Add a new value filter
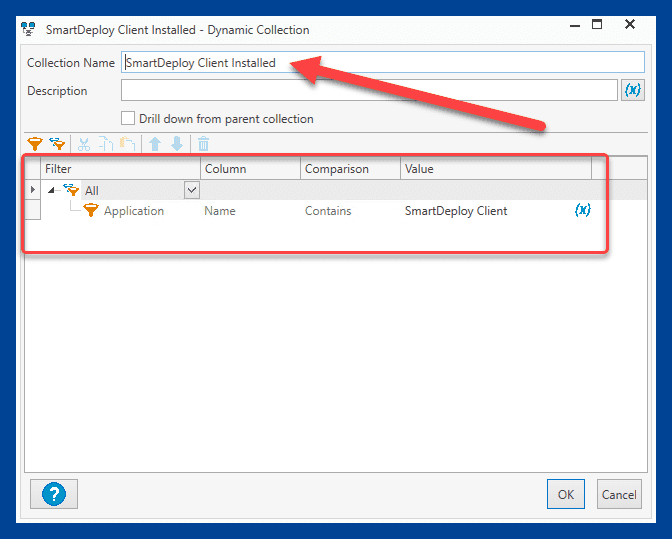Image resolution: width=672 pixels, height=539 pixels. (35, 144)
